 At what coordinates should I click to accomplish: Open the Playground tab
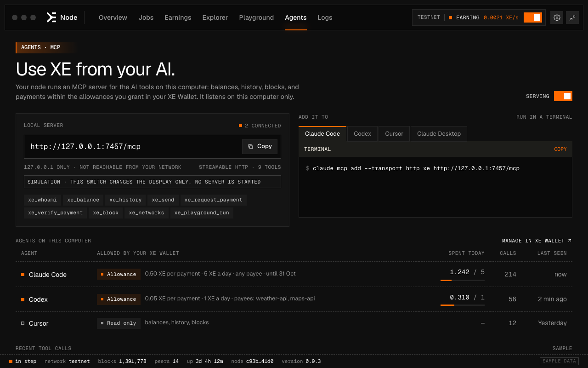pos(256,17)
